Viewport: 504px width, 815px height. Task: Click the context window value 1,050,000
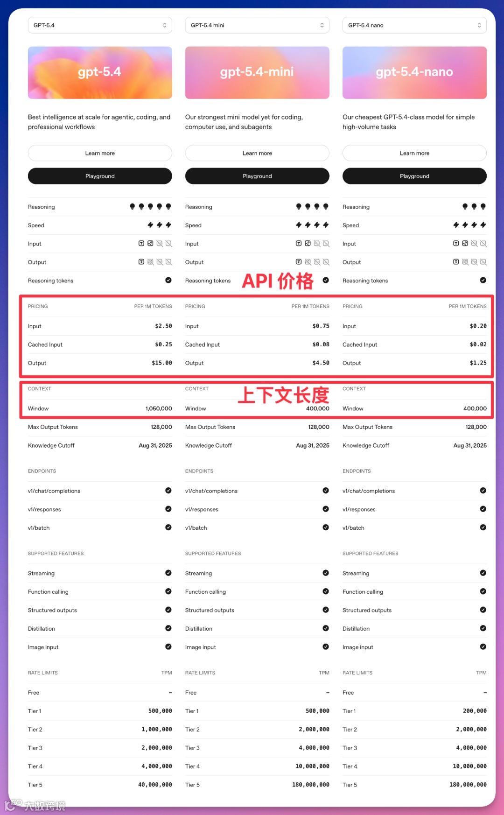tap(159, 408)
